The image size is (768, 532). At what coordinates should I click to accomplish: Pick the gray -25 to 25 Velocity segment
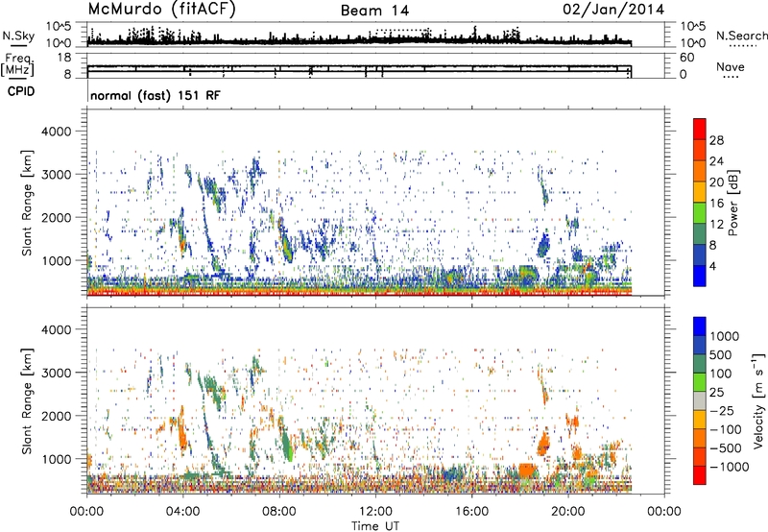[x=700, y=400]
